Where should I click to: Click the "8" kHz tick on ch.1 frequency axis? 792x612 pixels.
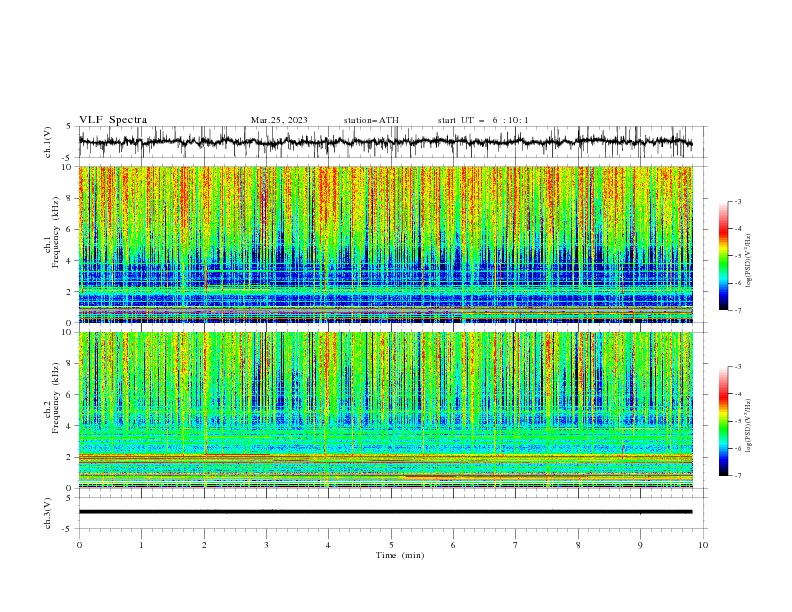(70, 198)
